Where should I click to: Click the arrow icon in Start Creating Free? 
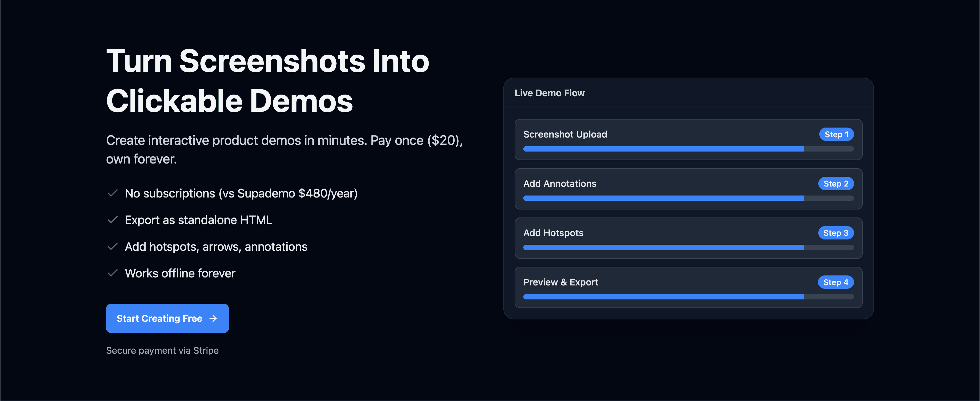tap(213, 318)
